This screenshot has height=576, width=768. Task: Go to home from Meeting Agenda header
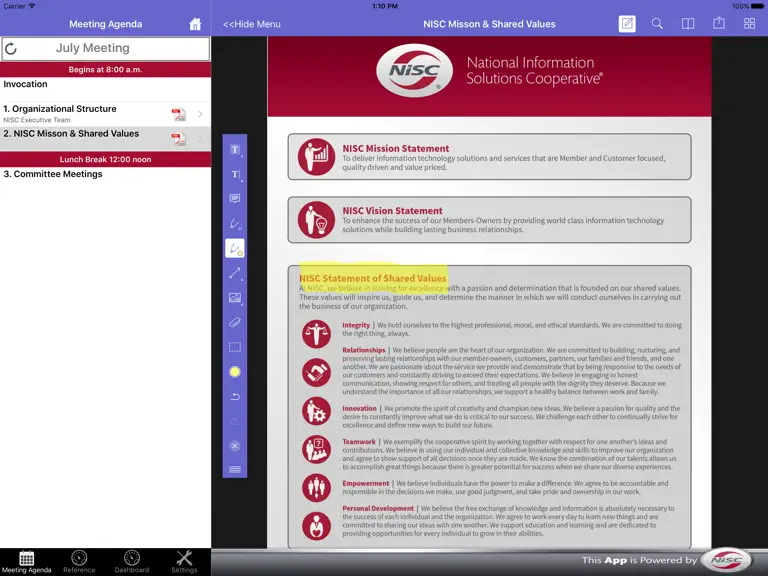coord(195,24)
